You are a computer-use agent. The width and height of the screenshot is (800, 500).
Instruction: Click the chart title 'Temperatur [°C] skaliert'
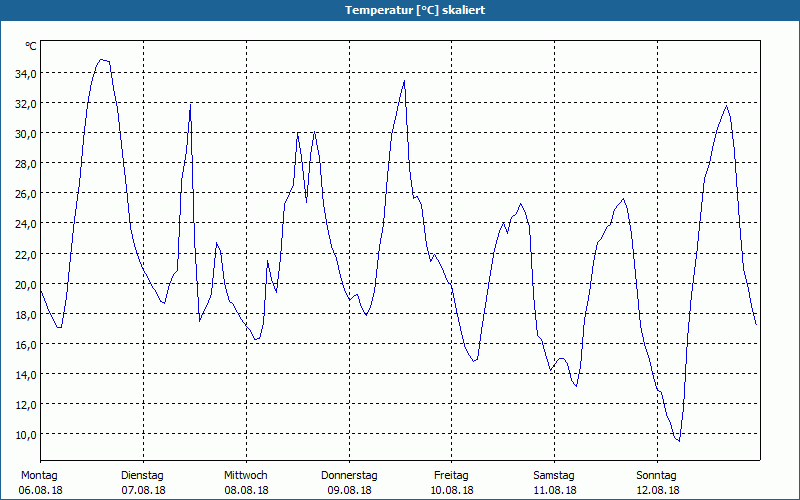(415, 10)
